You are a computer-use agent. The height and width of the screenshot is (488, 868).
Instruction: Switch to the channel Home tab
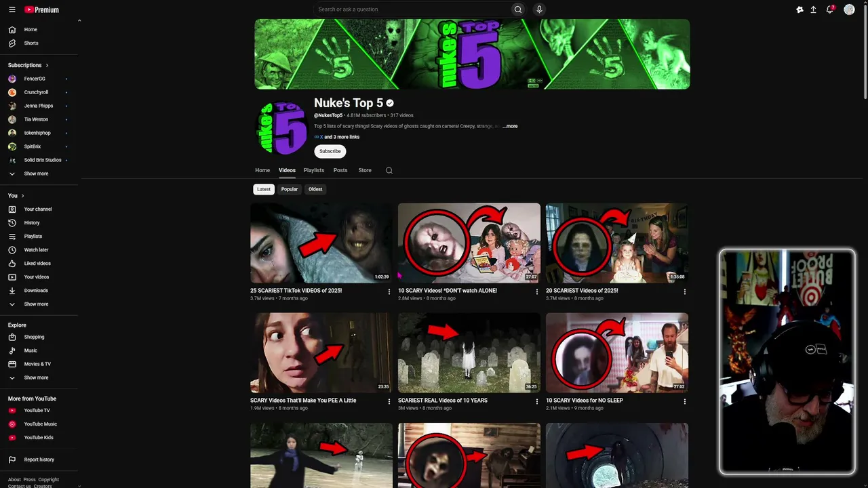(x=262, y=171)
